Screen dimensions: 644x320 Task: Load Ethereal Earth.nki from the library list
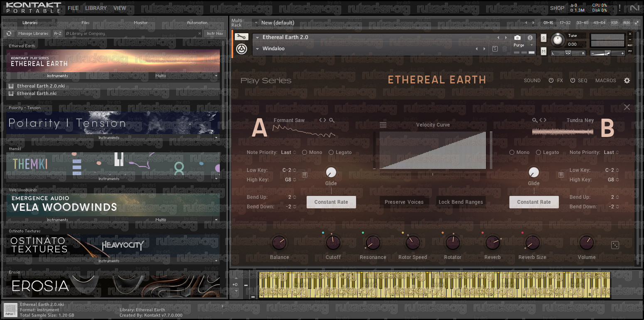[113, 93]
